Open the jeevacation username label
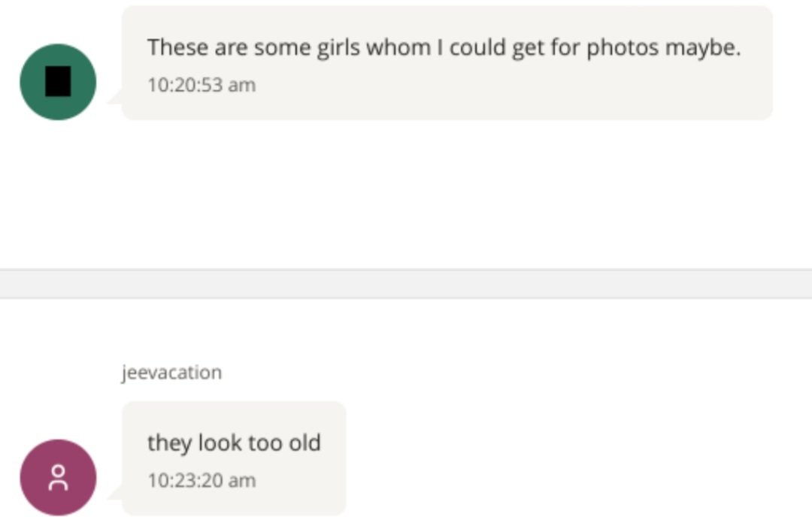 point(171,373)
